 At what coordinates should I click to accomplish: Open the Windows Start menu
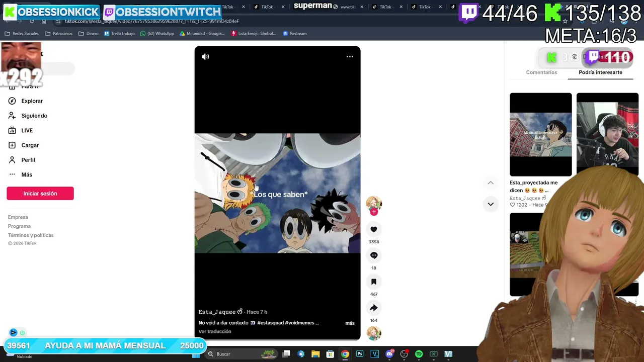tap(196, 354)
